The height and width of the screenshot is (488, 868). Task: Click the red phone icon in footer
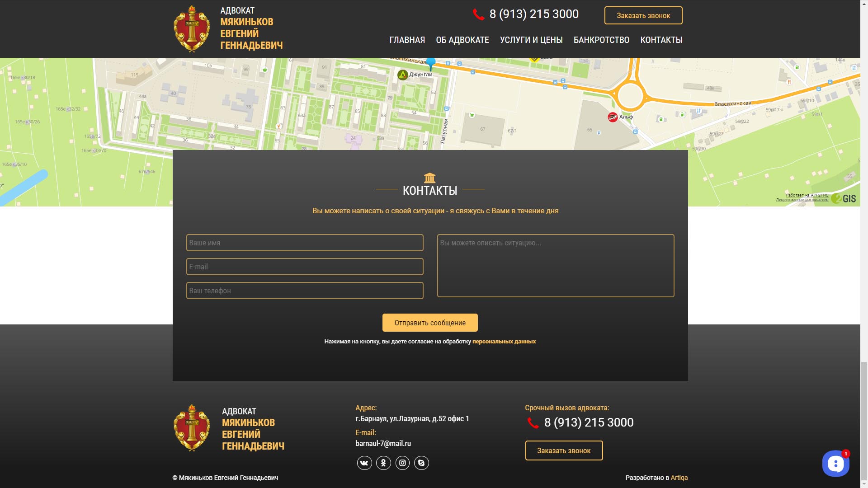pyautogui.click(x=533, y=423)
